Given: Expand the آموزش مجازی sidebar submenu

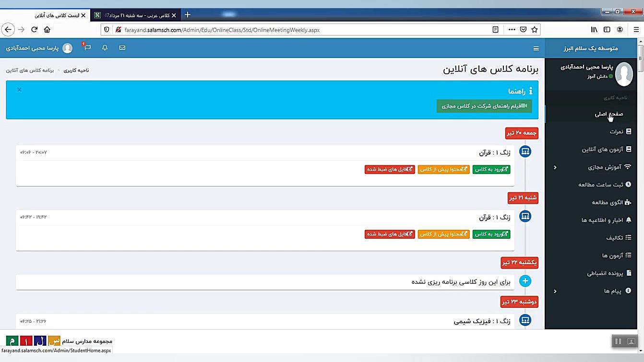Looking at the screenshot, I should coord(555,167).
